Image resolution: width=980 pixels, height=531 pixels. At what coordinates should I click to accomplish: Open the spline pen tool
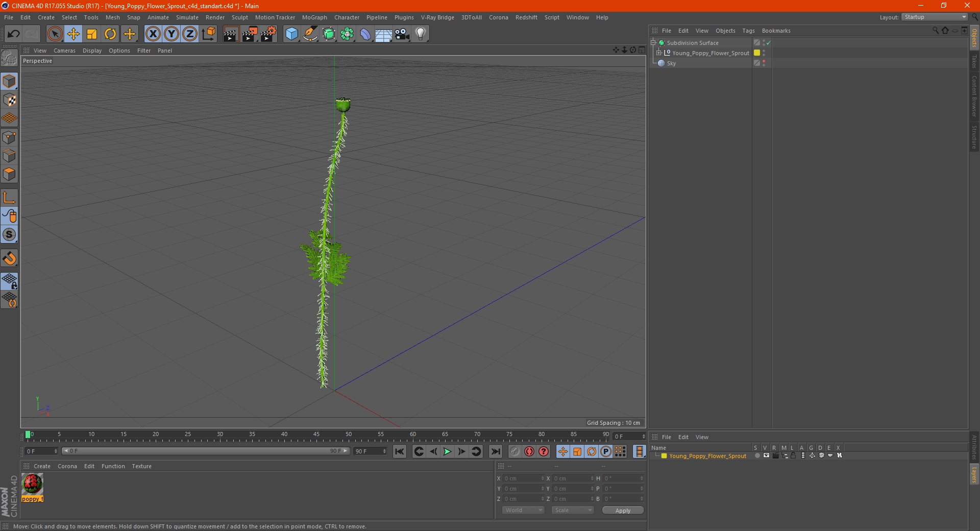tap(310, 34)
